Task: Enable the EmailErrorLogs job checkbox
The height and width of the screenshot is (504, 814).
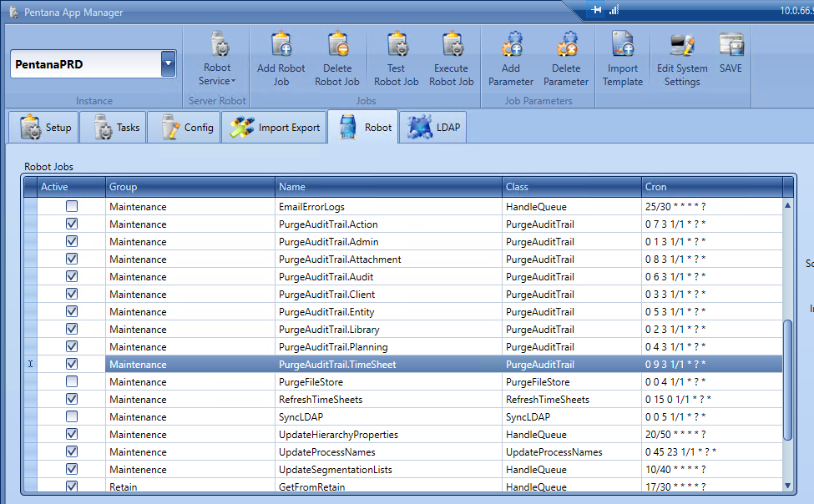Action: coord(72,206)
